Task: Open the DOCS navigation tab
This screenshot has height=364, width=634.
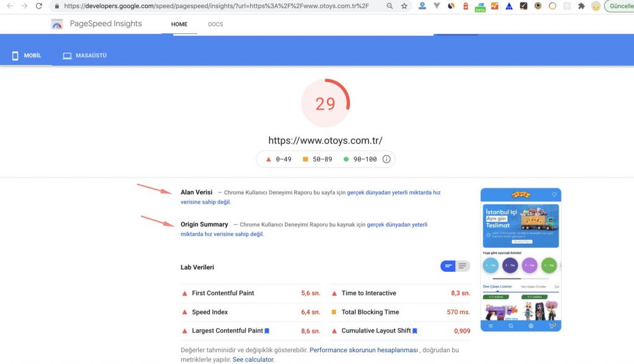Action: point(215,24)
